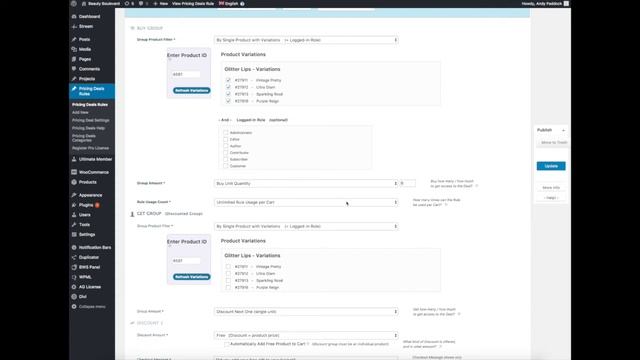Click the Users sidebar icon
The width and height of the screenshot is (640, 360).
[74, 215]
